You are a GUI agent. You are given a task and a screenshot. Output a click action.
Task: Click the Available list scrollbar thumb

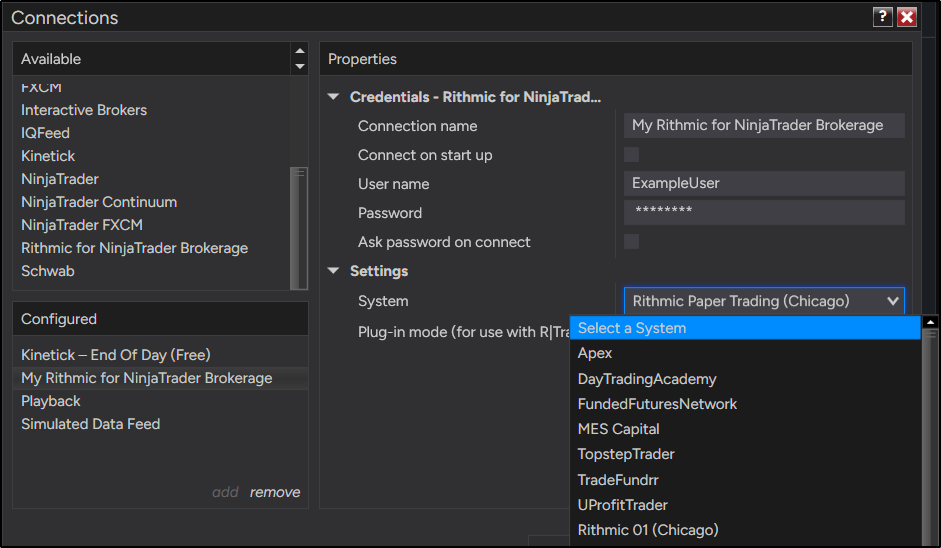299,228
